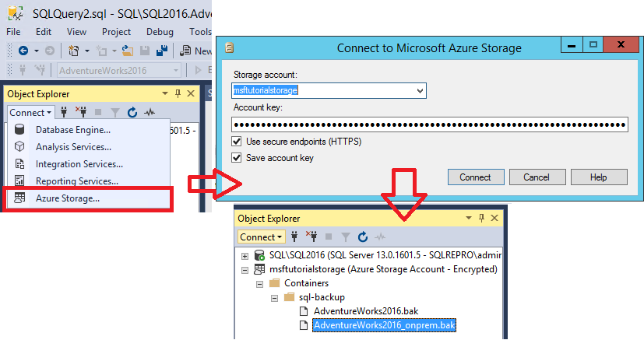Select Azure Storage... from Connect menu
Screen dimensions: 644x340
pos(88,198)
